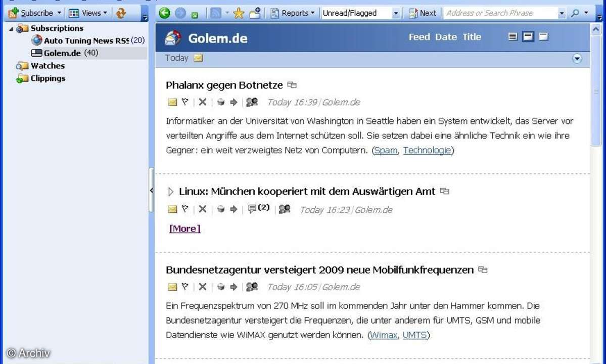Collapse the Today group round arrow

pyautogui.click(x=577, y=59)
